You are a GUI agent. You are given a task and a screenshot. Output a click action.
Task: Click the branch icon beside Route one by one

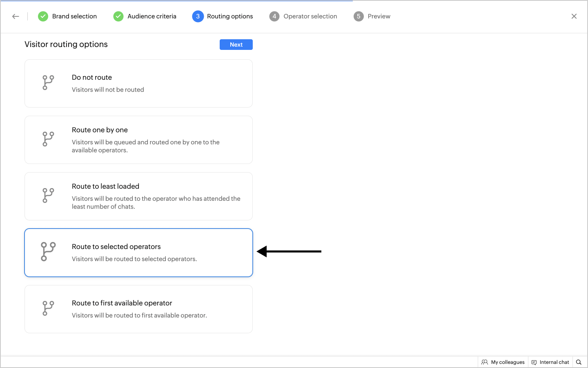[x=48, y=139]
